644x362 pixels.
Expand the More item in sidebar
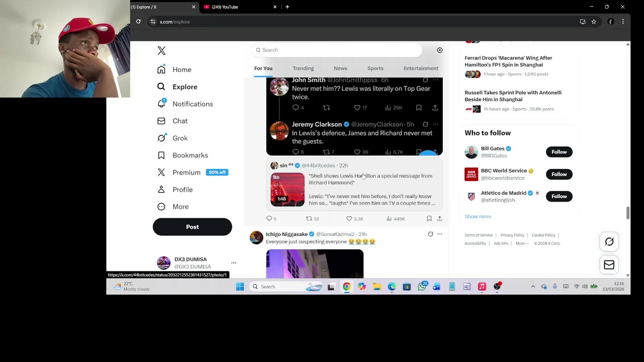pyautogui.click(x=173, y=207)
